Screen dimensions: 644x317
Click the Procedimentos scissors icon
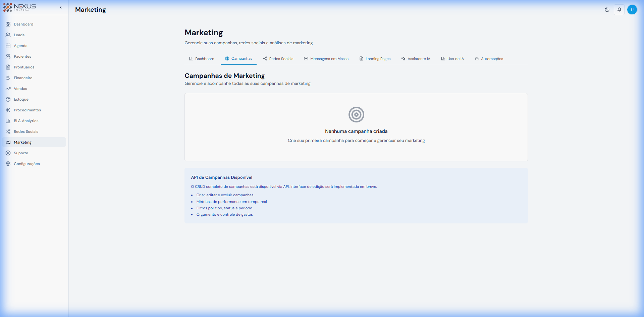tap(8, 110)
